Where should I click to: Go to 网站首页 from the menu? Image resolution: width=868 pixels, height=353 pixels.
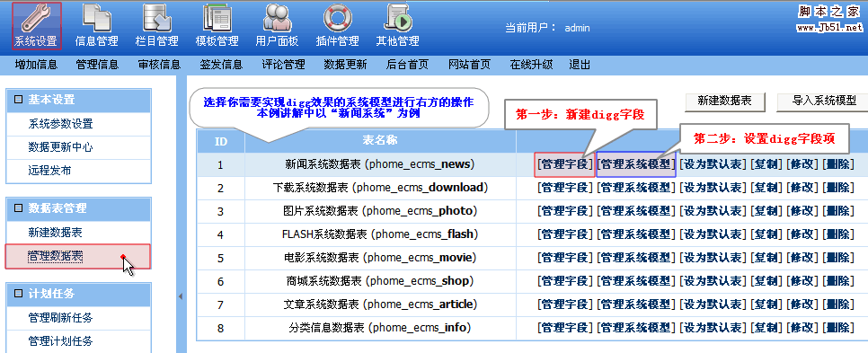[x=469, y=65]
